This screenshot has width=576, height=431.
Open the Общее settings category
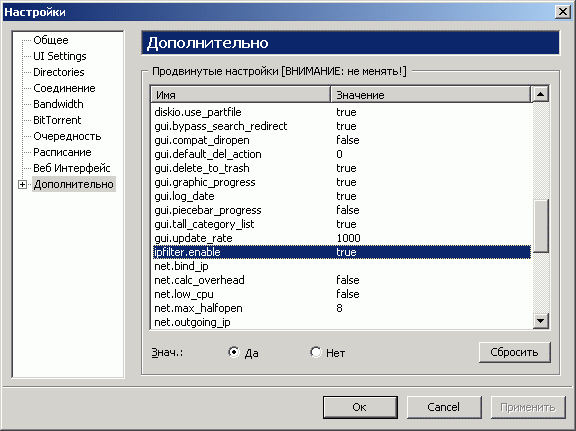pos(51,40)
